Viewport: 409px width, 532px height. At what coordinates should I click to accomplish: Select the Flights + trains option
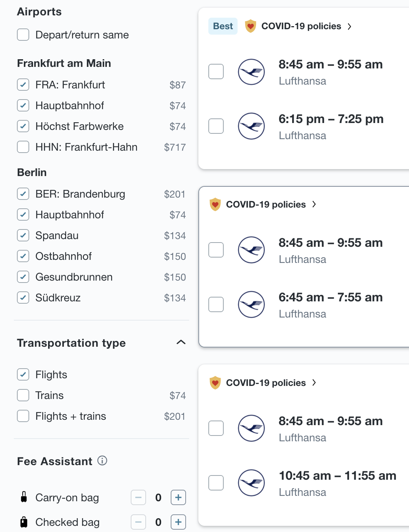coord(23,416)
